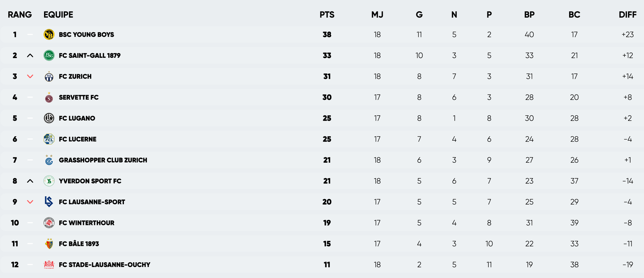Click the Yverdon Sport FC crest

[49, 181]
